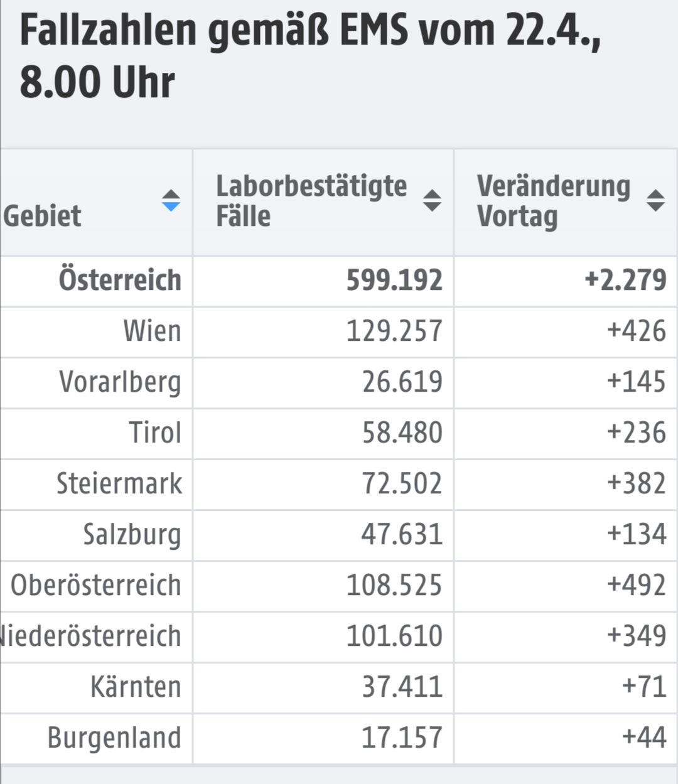Screen dimensions: 678x784
Task: Select the Österreich row label
Action: point(120,280)
